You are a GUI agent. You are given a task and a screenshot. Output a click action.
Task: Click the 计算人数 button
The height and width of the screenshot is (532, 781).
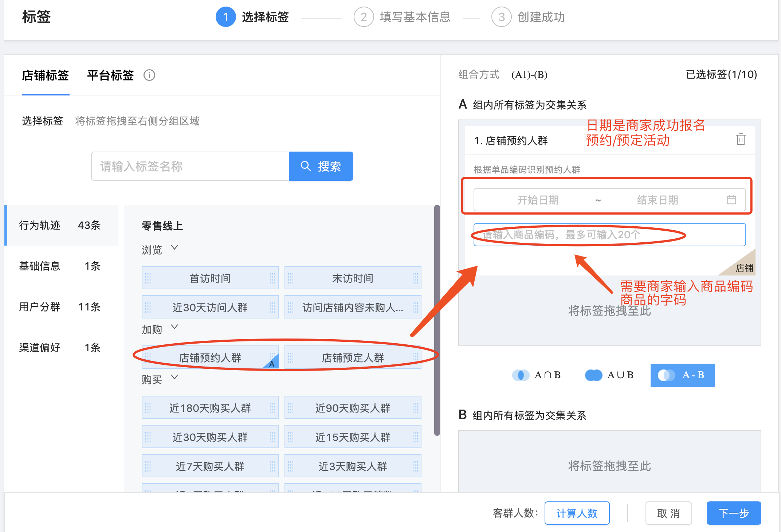(577, 513)
